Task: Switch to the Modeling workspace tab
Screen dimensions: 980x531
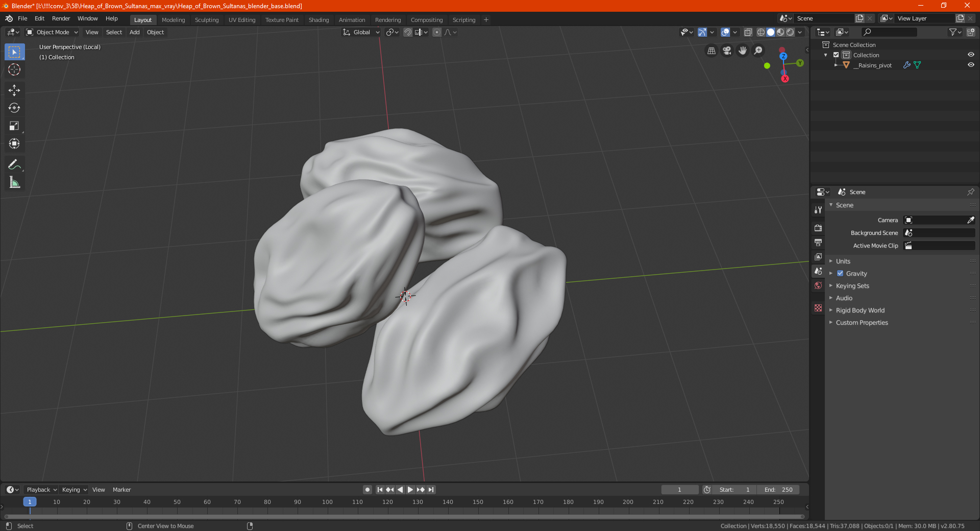Action: point(173,20)
